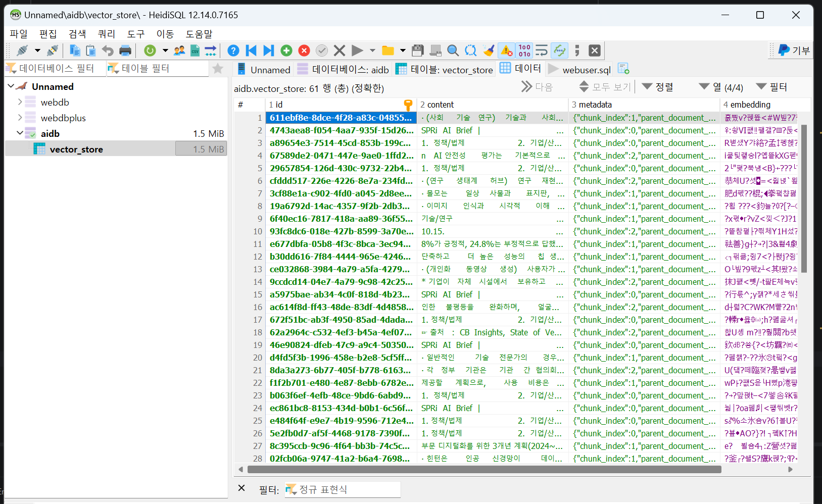The height and width of the screenshot is (504, 822).
Task: Click the magnifier find text icon
Action: [453, 51]
